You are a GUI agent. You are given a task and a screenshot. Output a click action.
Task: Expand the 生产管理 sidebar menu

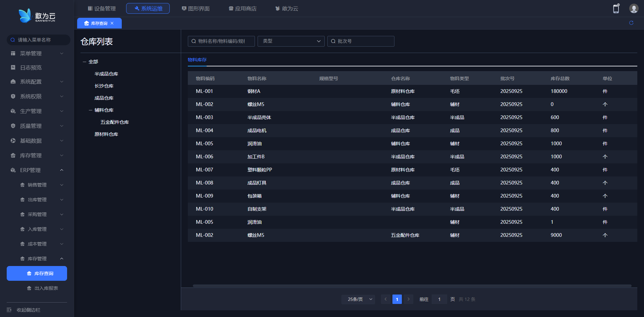[x=62, y=111]
